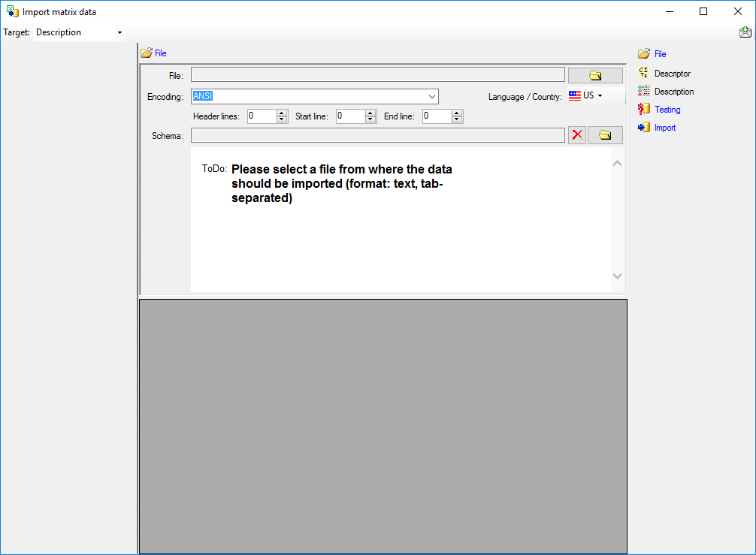Open the Language / Country US dropdown
The image size is (756, 555).
pos(586,95)
